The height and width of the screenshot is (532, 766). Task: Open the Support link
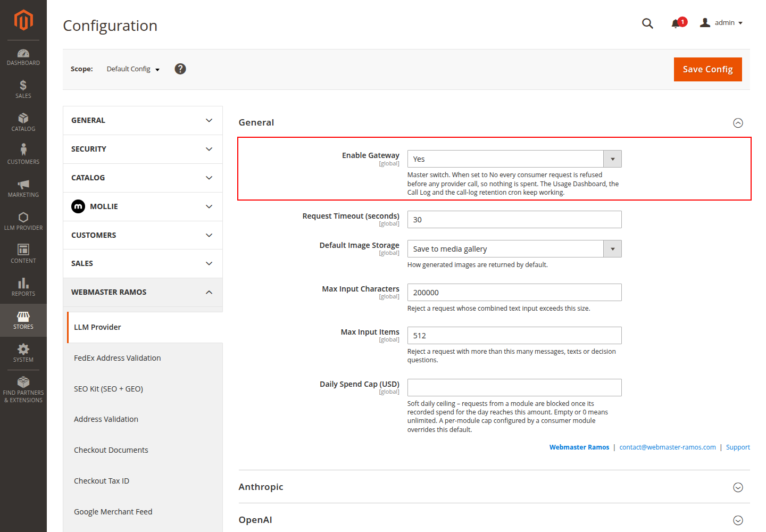coord(738,447)
